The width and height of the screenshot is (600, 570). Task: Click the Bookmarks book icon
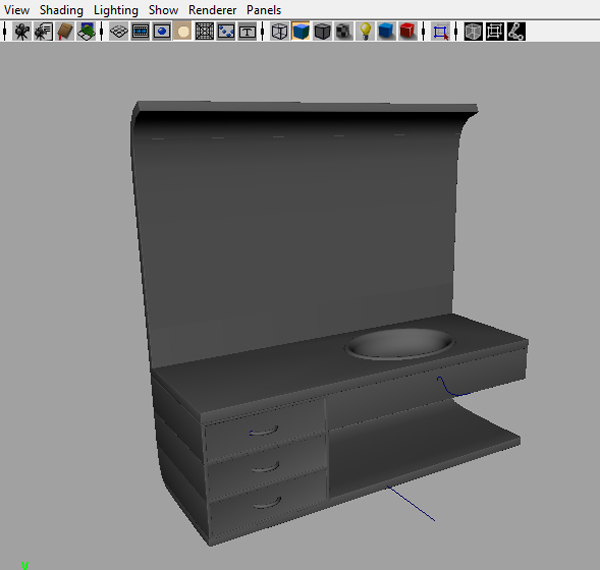click(x=65, y=31)
